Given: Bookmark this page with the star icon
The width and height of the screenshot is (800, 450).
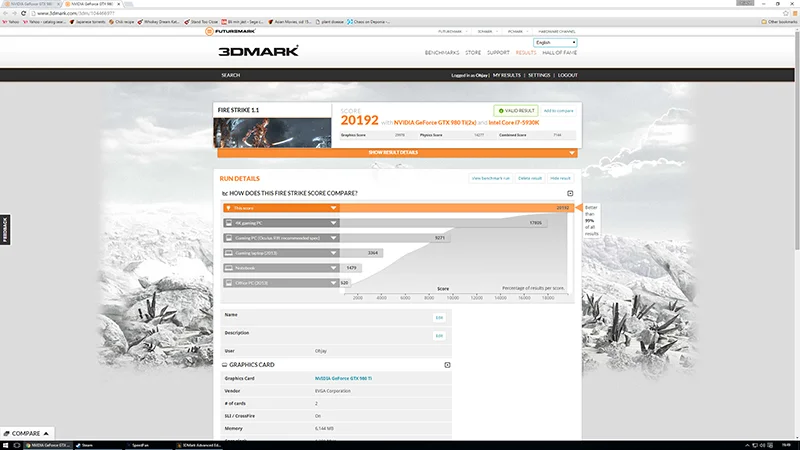Looking at the screenshot, I should (x=786, y=13).
